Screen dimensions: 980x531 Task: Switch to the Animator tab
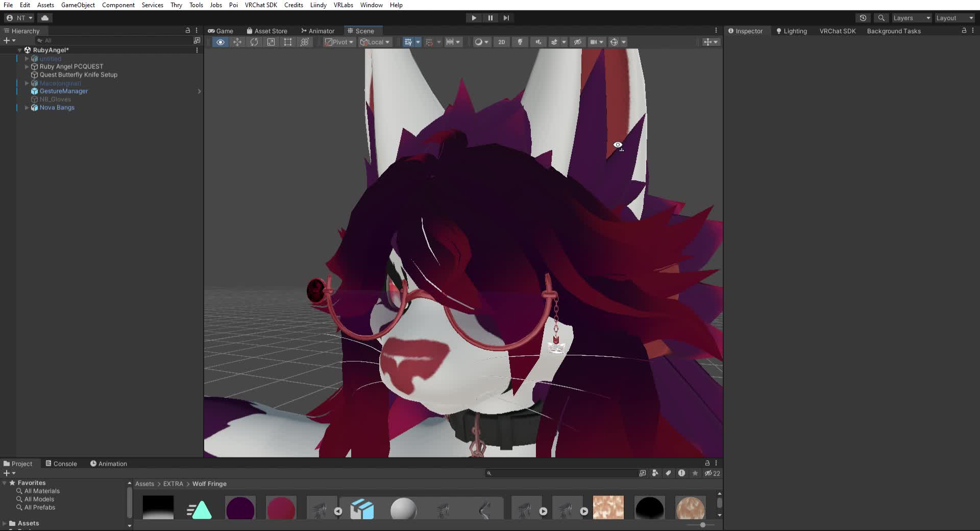(x=317, y=31)
